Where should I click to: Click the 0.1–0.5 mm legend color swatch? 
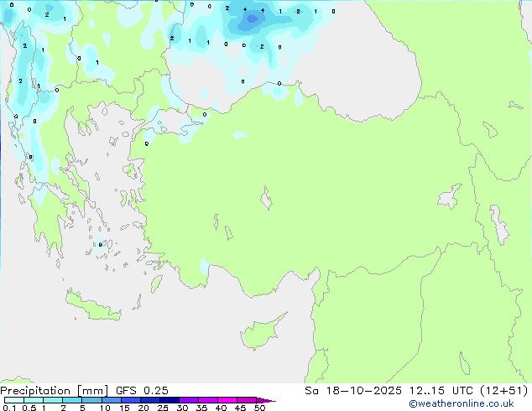click(x=14, y=400)
